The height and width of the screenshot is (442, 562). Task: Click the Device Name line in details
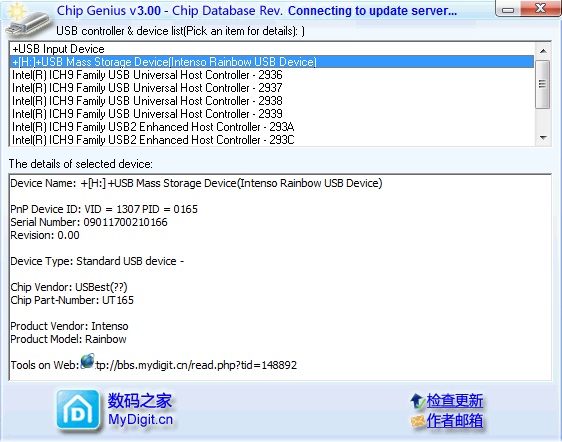coord(196,183)
